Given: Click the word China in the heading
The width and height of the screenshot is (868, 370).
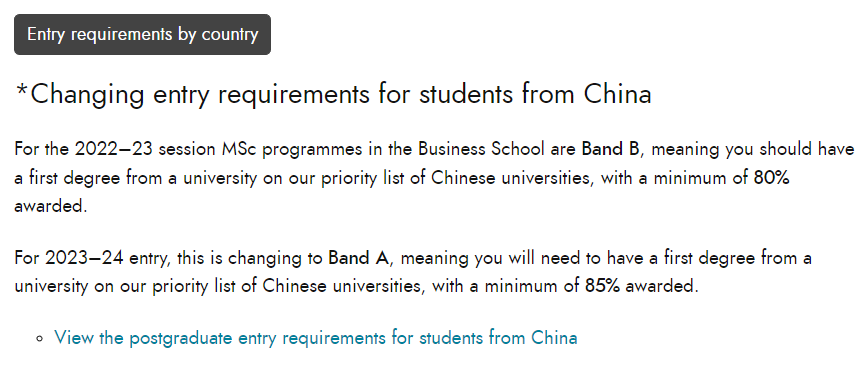Looking at the screenshot, I should pyautogui.click(x=617, y=94).
